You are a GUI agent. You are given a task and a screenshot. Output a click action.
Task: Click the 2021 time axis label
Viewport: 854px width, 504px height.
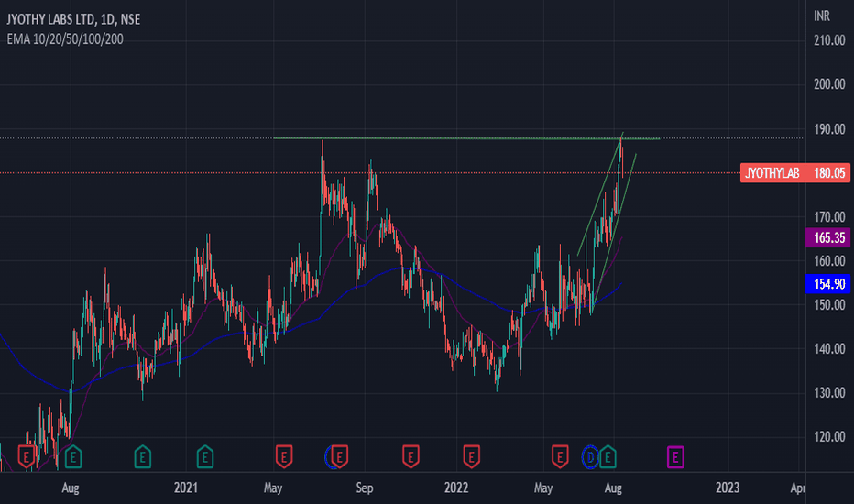(x=186, y=488)
